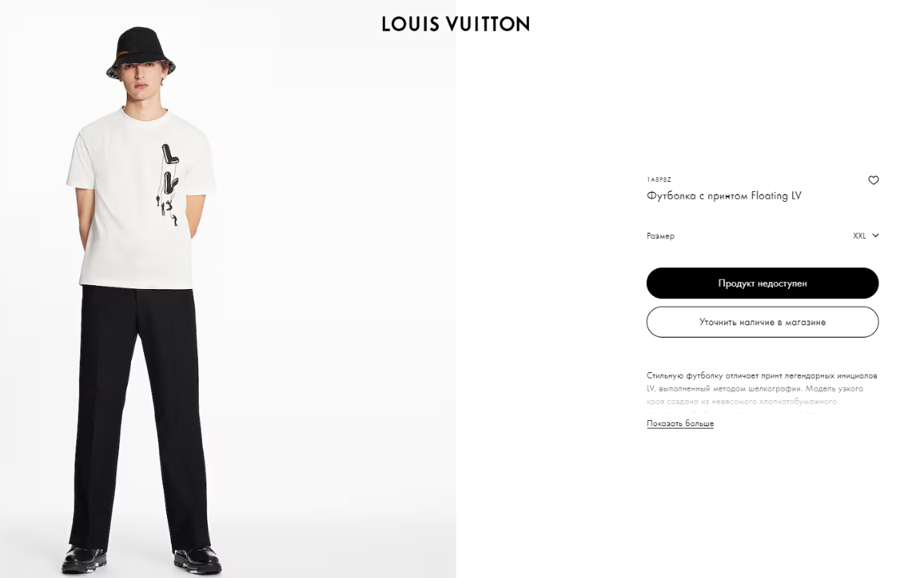Click the blank white area below Показать больше
The height and width of the screenshot is (578, 924).
[x=762, y=501]
